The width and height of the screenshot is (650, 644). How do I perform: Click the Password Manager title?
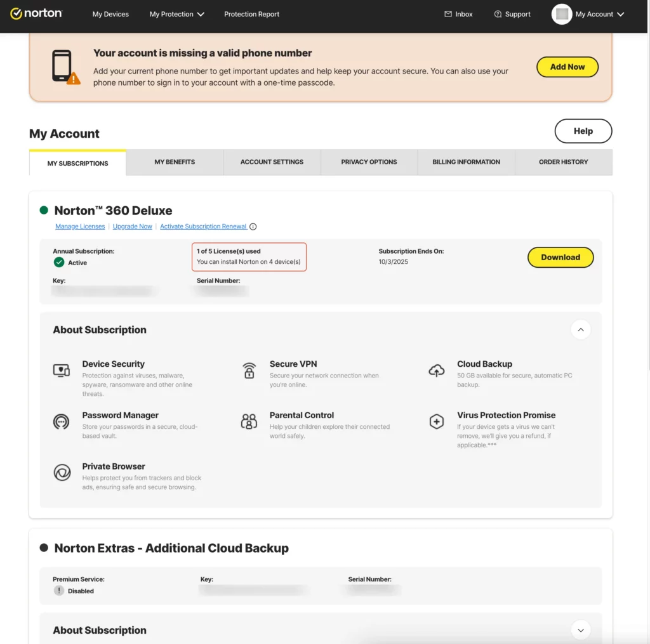(120, 415)
